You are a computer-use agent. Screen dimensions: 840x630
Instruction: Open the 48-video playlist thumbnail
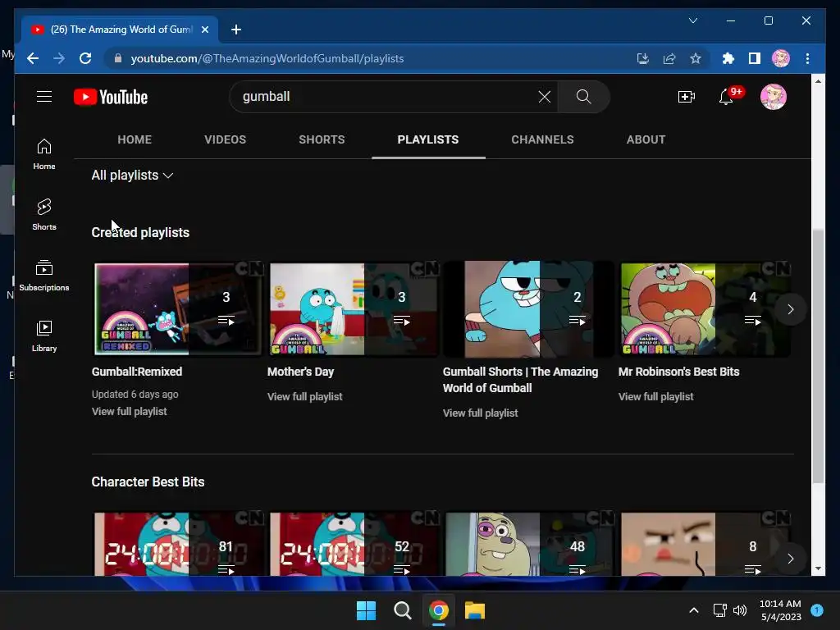point(529,544)
